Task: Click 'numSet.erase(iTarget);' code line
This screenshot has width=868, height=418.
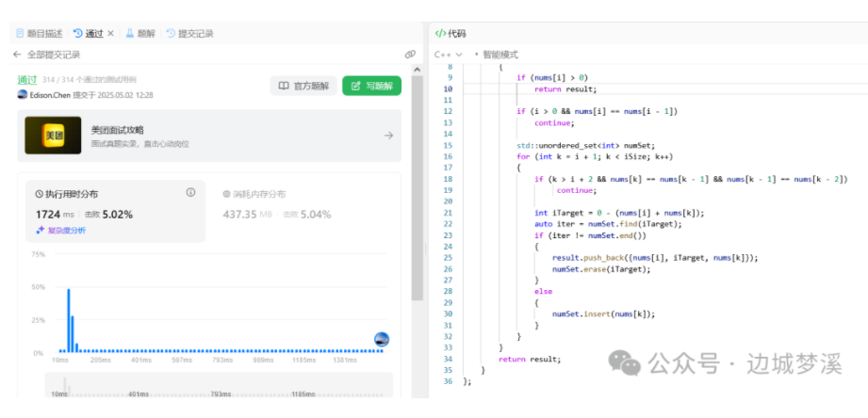Action: point(600,269)
